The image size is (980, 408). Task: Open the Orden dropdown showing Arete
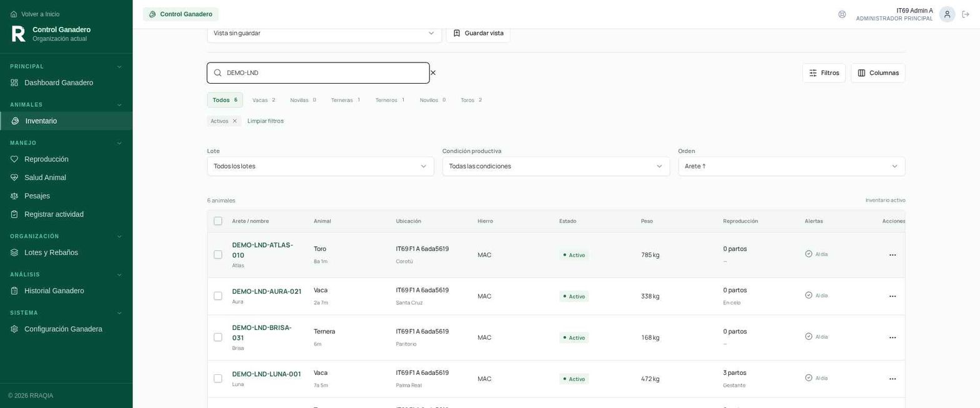click(x=791, y=166)
